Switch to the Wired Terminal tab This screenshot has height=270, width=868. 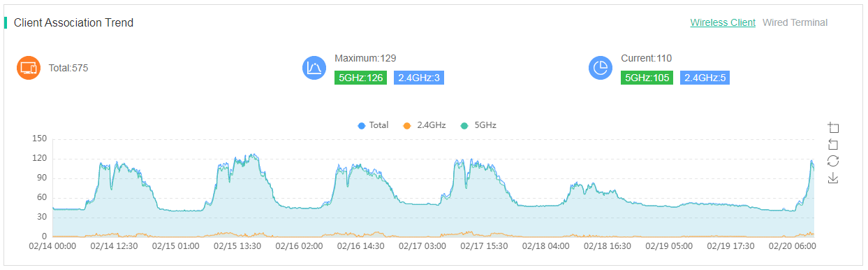pos(795,22)
